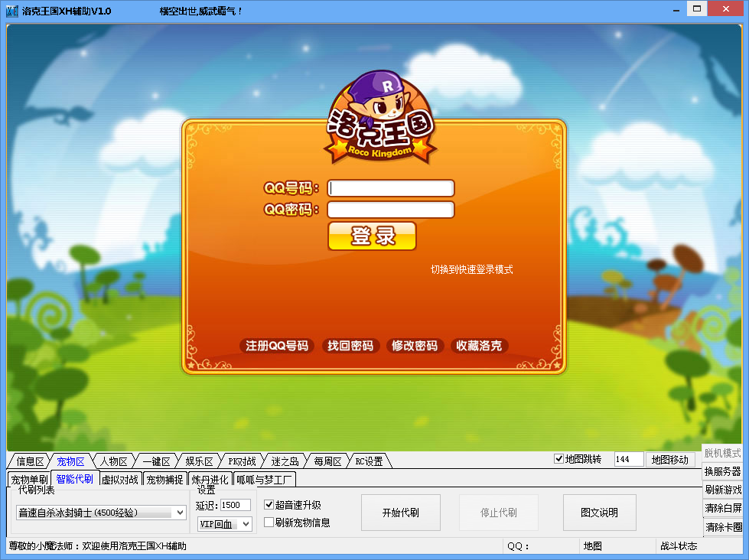Click the 地图移动 button

coord(669,460)
